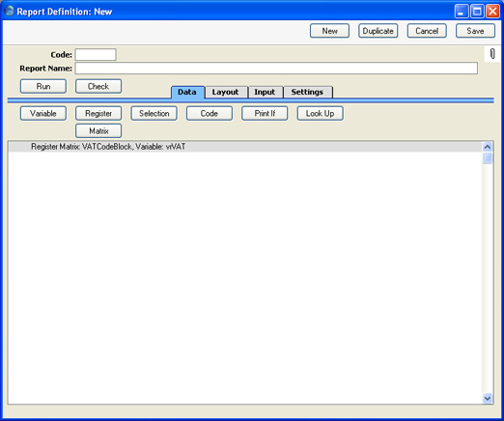The image size is (504, 421).
Task: Click the Matrix button
Action: pyautogui.click(x=98, y=130)
